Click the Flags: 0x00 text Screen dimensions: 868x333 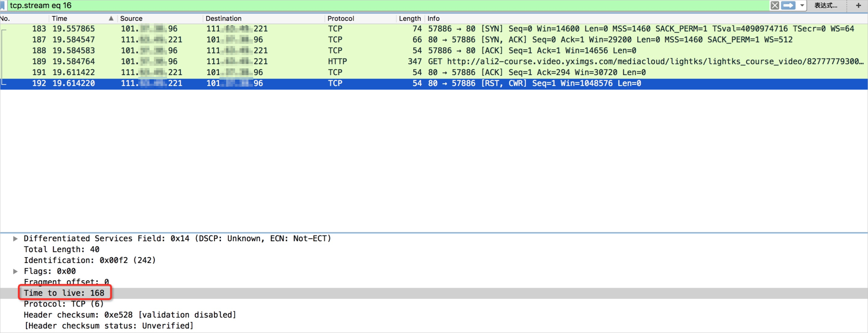49,271
